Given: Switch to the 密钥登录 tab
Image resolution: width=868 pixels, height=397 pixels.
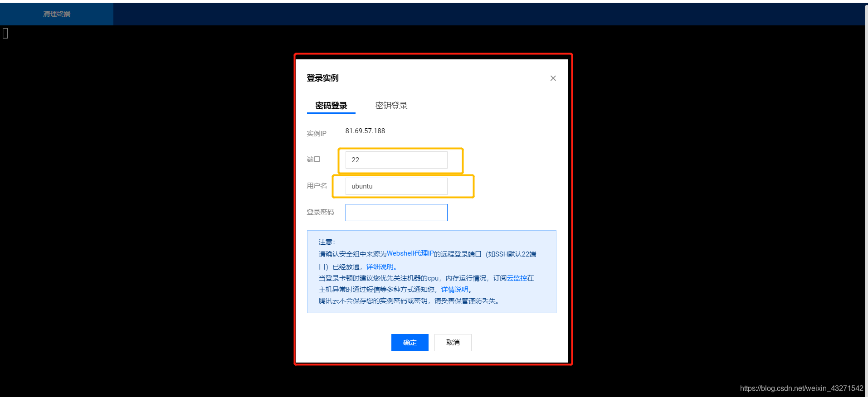Looking at the screenshot, I should [x=391, y=106].
